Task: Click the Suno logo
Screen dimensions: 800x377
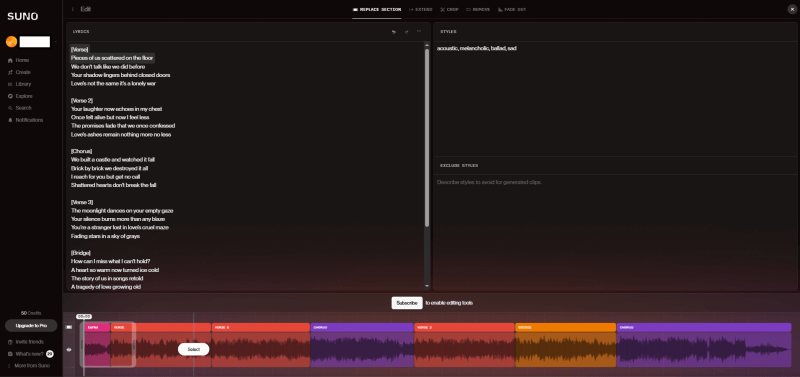Action: click(22, 17)
